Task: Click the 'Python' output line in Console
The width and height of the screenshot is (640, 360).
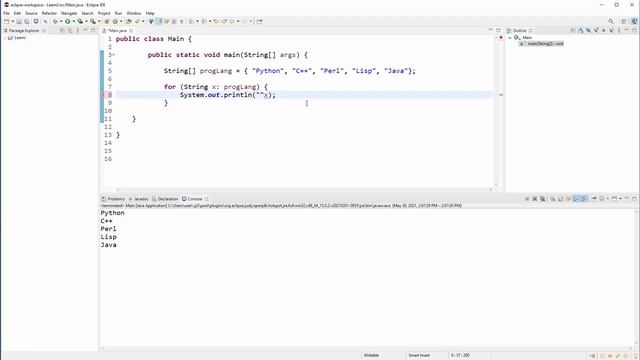Action: tap(113, 213)
